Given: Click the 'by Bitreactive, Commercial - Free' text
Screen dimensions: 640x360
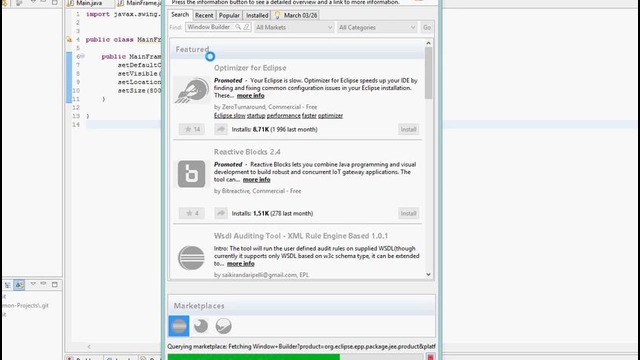Looking at the screenshot, I should [x=258, y=191].
